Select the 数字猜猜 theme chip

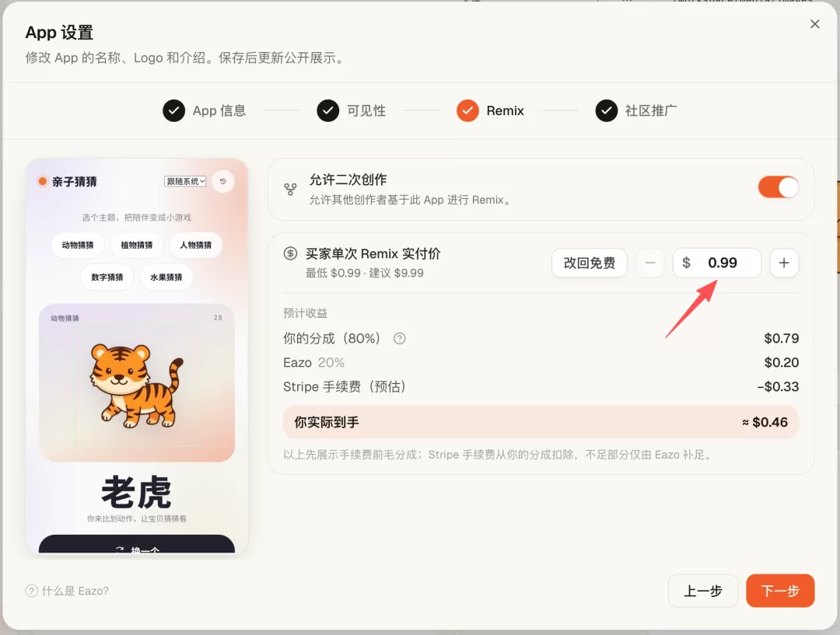pyautogui.click(x=107, y=277)
